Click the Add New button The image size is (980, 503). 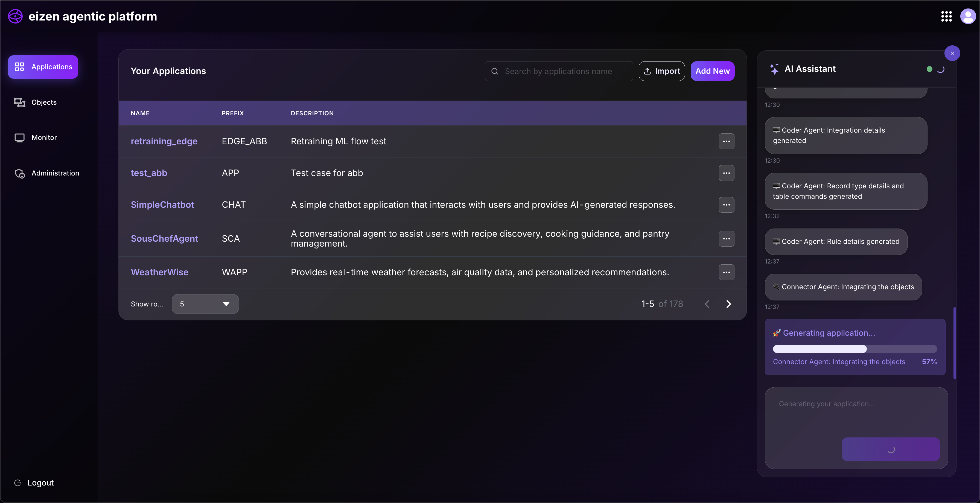712,71
